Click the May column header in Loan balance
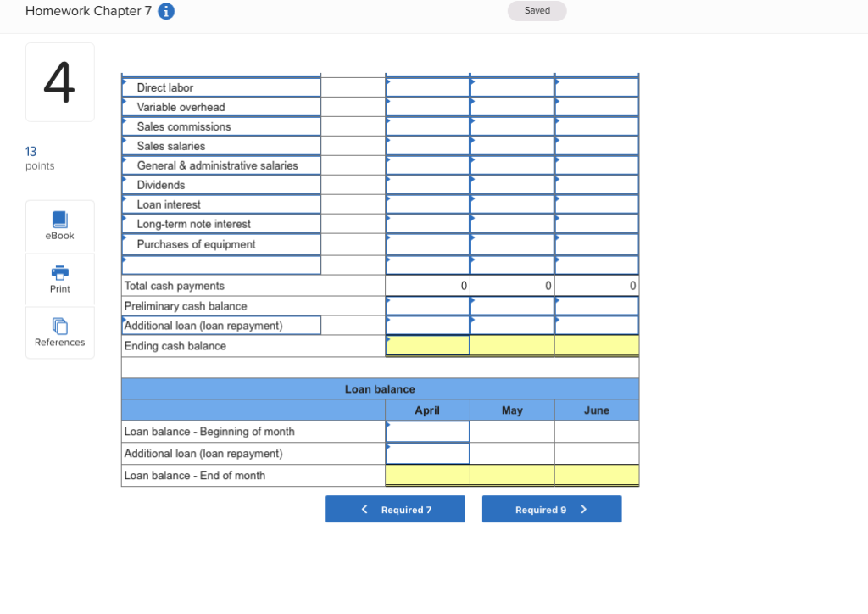The width and height of the screenshot is (868, 614). click(x=512, y=410)
